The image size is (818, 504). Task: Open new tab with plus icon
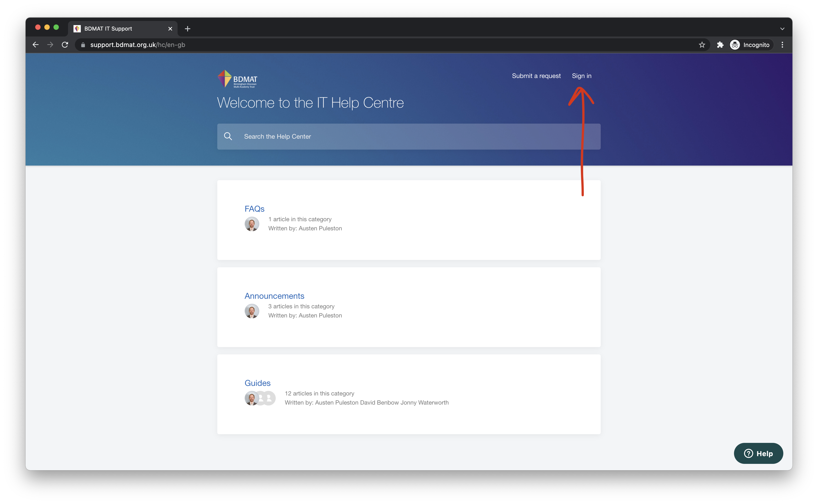(187, 29)
